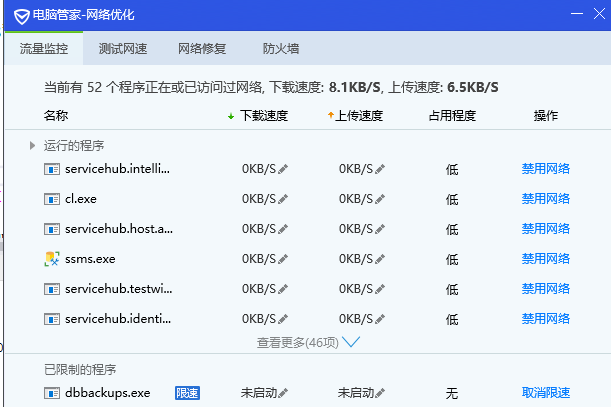Viewport: 611px width, 407px height.
Task: Sort by the 下载速度 column header
Action: [x=264, y=116]
